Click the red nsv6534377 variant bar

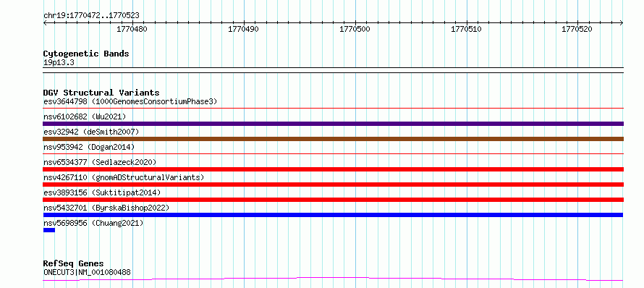click(x=334, y=169)
